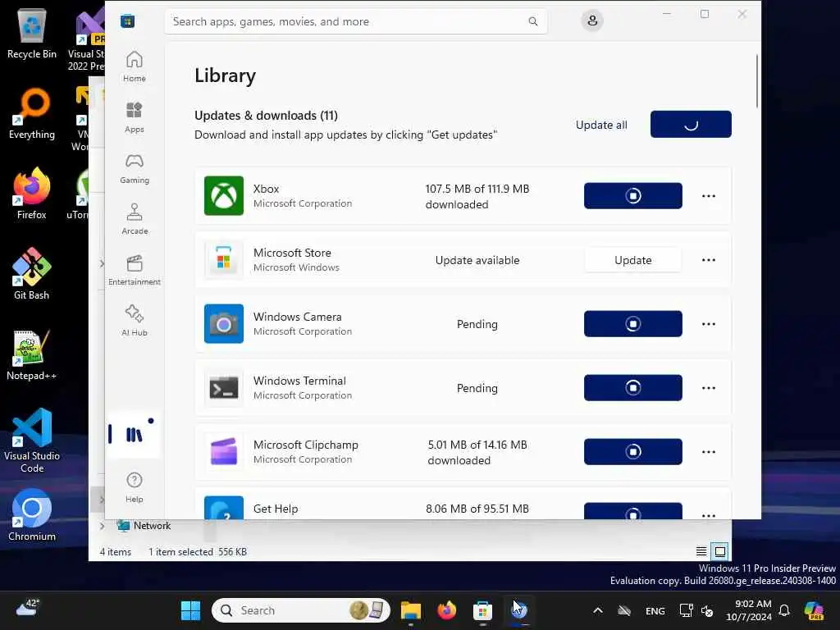Switch File Explorer to details view
This screenshot has width=840, height=630.
(701, 551)
